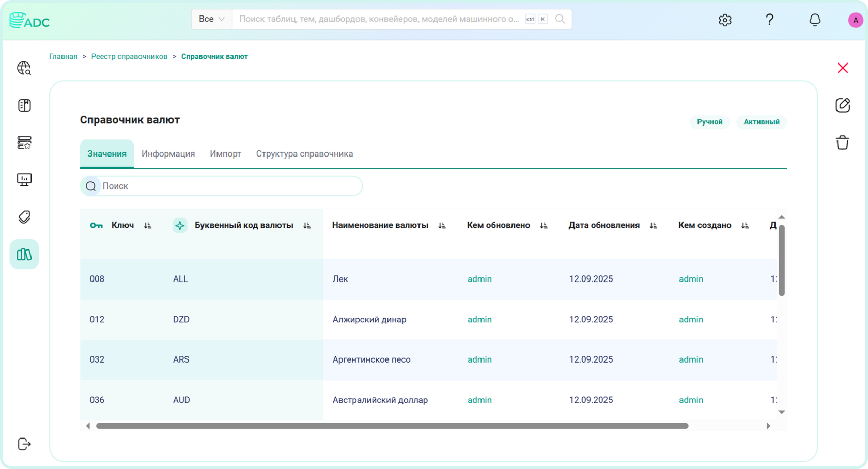Screen dimensions: 868x469
Task: Select the Аргентинское песо cell
Action: click(x=371, y=359)
